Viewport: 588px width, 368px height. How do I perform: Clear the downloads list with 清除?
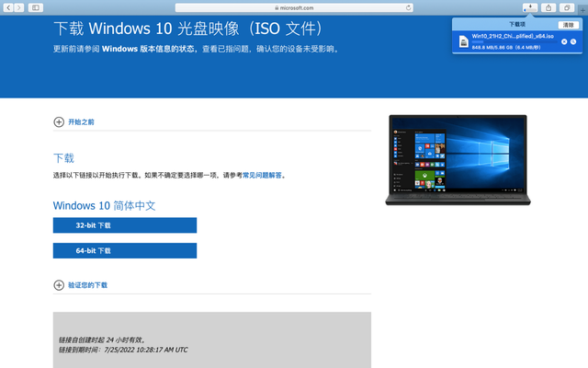point(568,25)
